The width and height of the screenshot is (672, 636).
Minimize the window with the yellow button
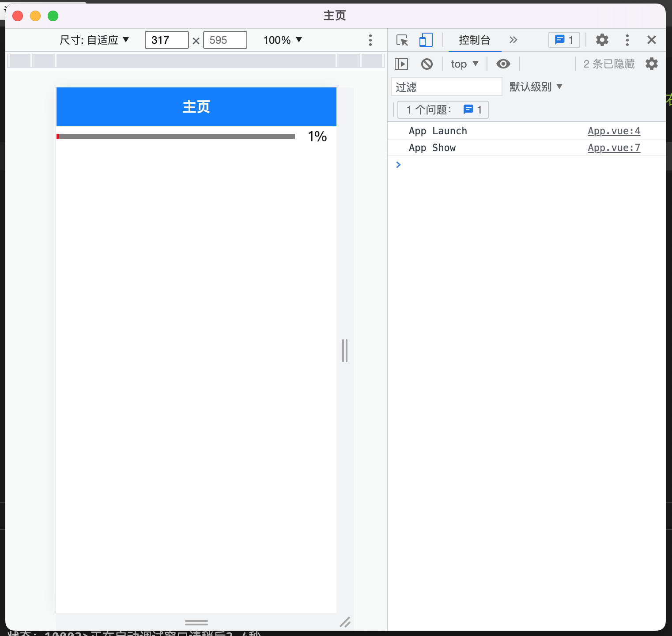[35, 16]
